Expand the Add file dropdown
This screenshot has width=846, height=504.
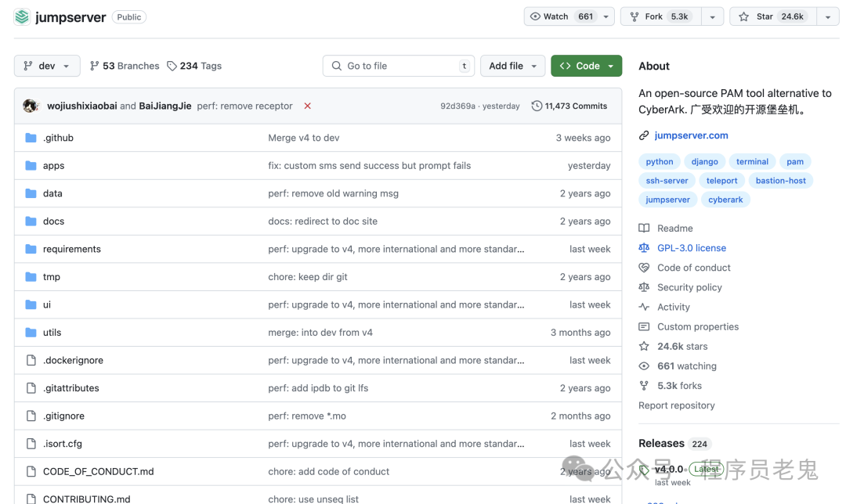click(512, 66)
